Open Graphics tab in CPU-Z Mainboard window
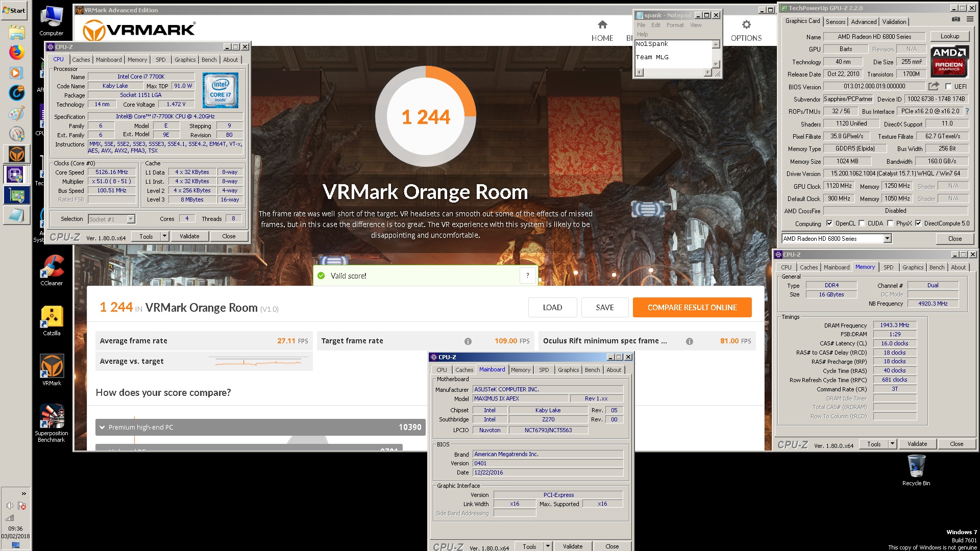The image size is (980, 551). tap(568, 370)
